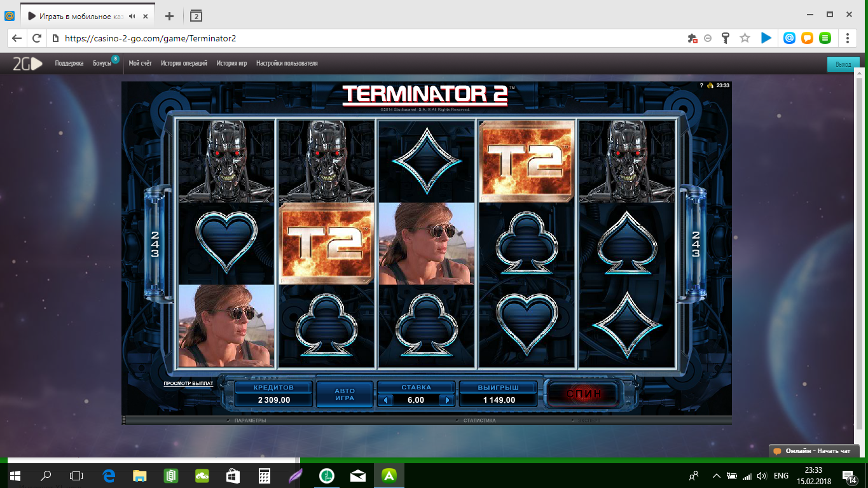Click the left 243 ways indicator
868x488 pixels.
155,244
